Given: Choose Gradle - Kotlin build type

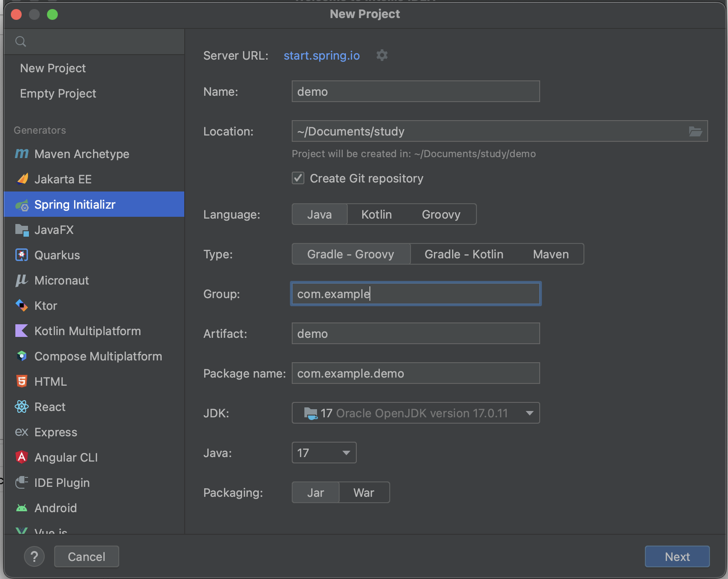Looking at the screenshot, I should 464,254.
